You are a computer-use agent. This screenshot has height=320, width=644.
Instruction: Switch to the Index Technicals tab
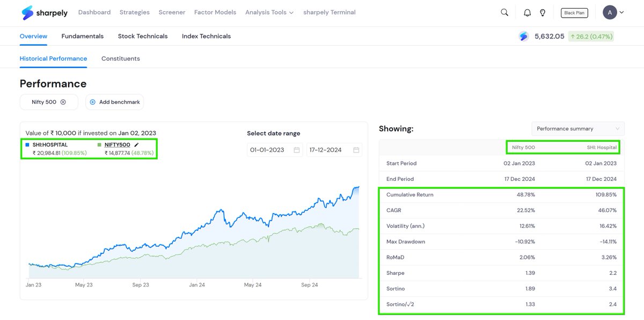click(206, 36)
